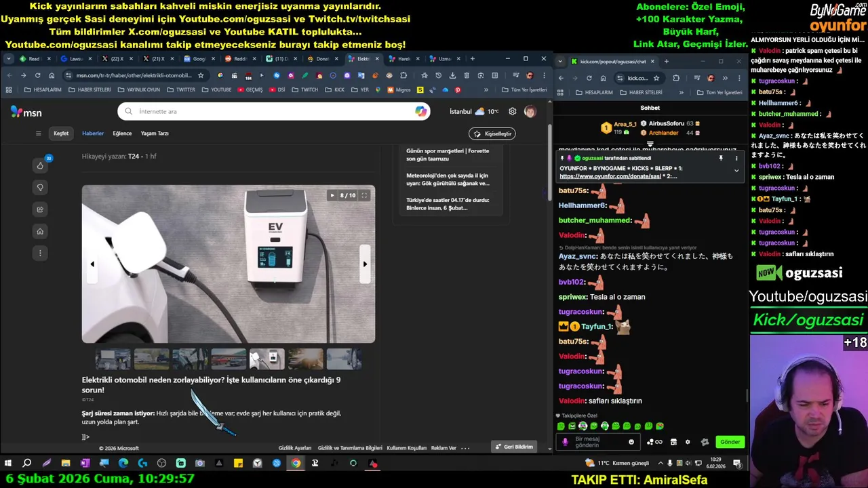This screenshot has width=868, height=488.
Task: Open msn settings gear
Action: click(x=513, y=111)
